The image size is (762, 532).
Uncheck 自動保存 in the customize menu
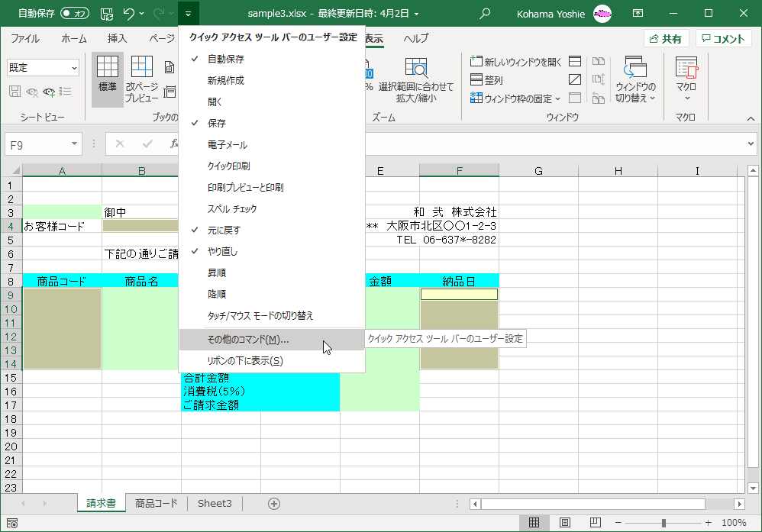272,60
